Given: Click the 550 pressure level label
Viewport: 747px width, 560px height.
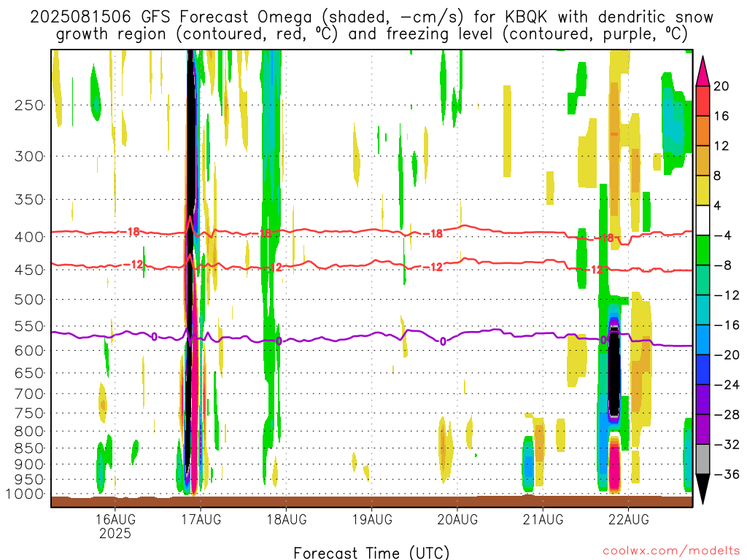Looking at the screenshot, I should tap(28, 326).
